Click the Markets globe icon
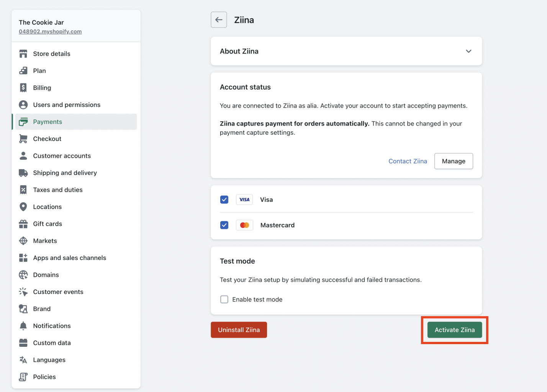Screen dimensions: 547x392 coord(23,241)
